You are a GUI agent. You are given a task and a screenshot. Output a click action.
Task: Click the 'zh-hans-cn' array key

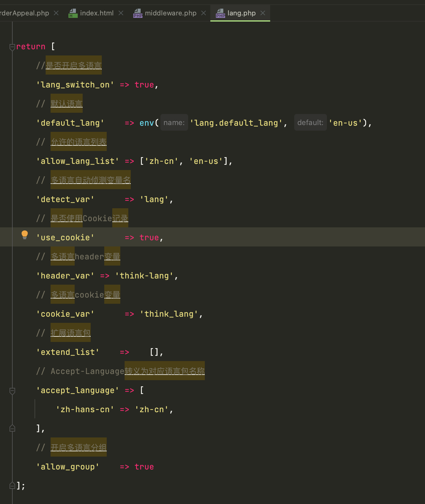85,409
